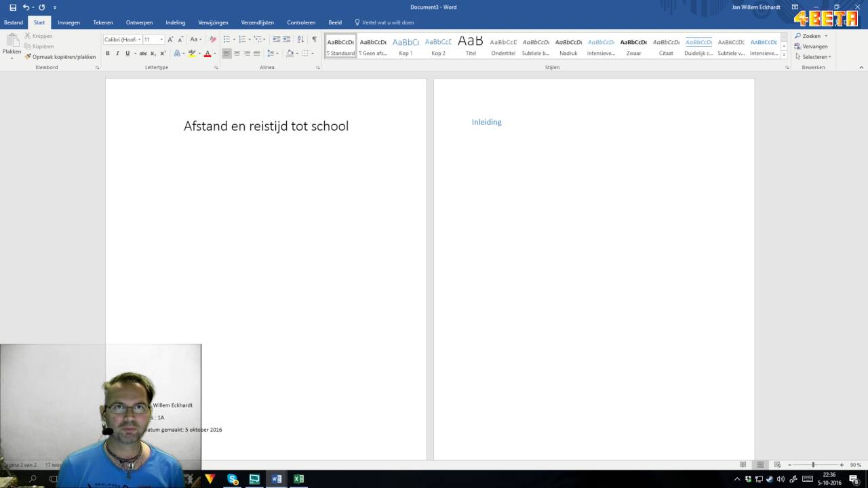Viewport: 868px width, 488px height.
Task: Save the document with the quick-access icon
Action: [13, 7]
